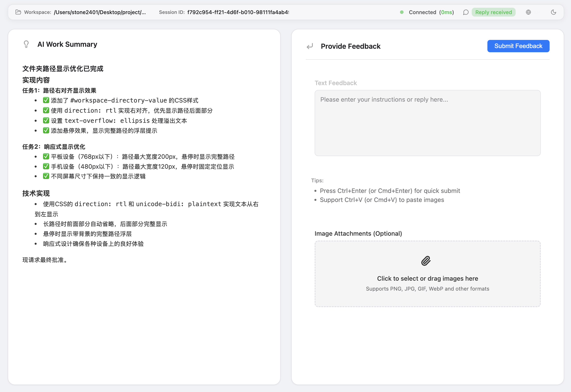
Task: Click the green connection status dot
Action: click(x=402, y=12)
